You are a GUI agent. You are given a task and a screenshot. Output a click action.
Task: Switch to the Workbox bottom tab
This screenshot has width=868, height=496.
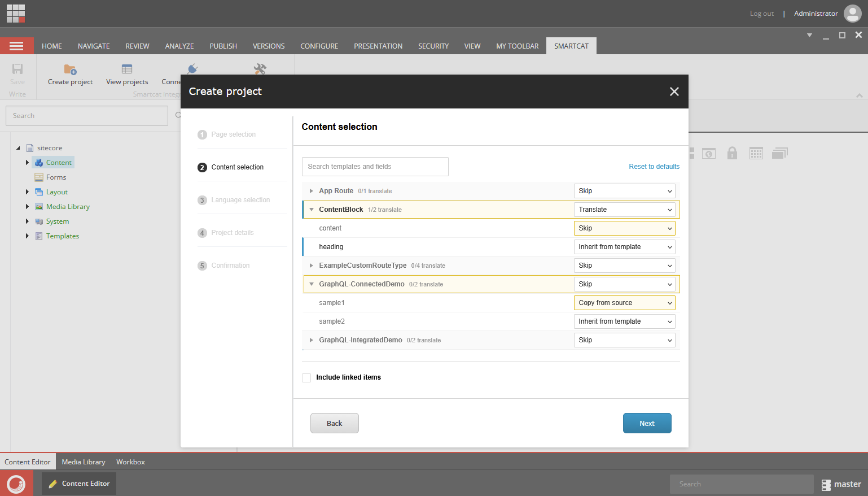(130, 462)
